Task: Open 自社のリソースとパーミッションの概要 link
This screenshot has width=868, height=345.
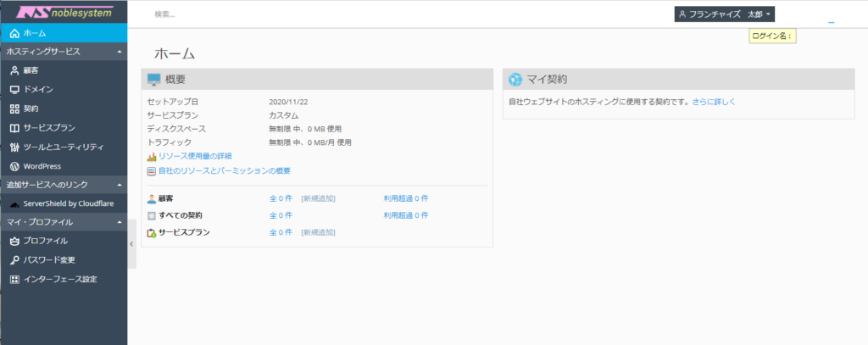Action: (x=224, y=170)
